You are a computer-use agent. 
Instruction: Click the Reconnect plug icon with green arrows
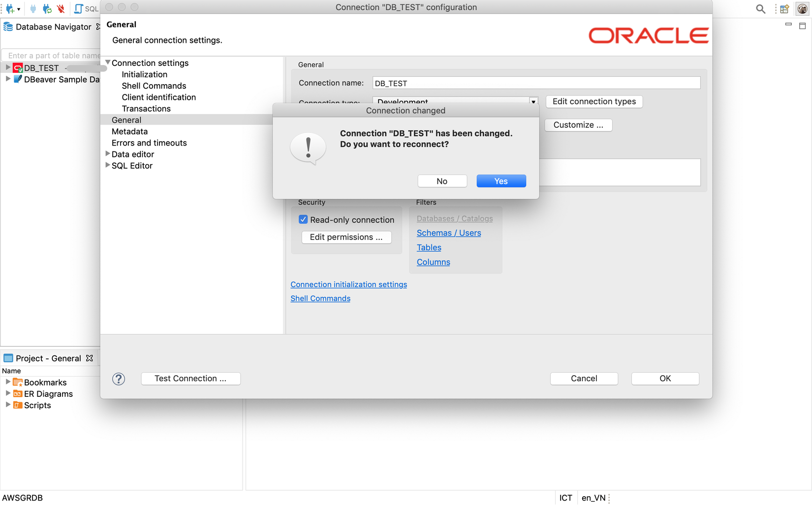pyautogui.click(x=47, y=8)
